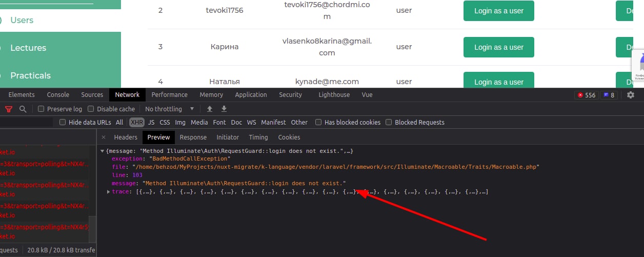Tick the Has blocked cookies checkbox

318,122
